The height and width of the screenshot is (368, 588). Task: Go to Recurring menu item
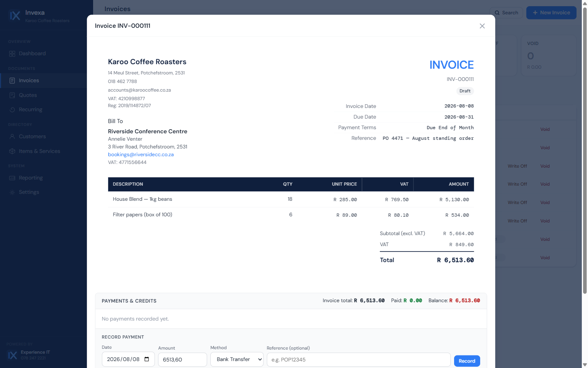43,110
